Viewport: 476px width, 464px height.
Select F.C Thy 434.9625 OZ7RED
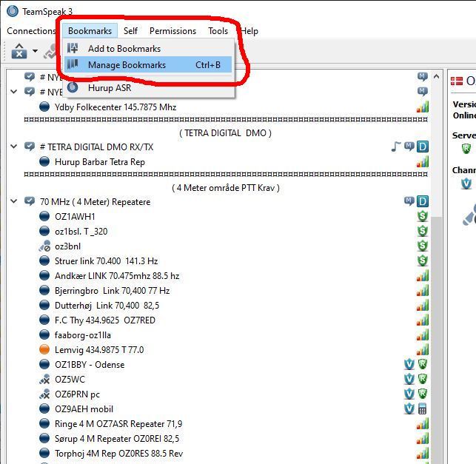click(104, 320)
